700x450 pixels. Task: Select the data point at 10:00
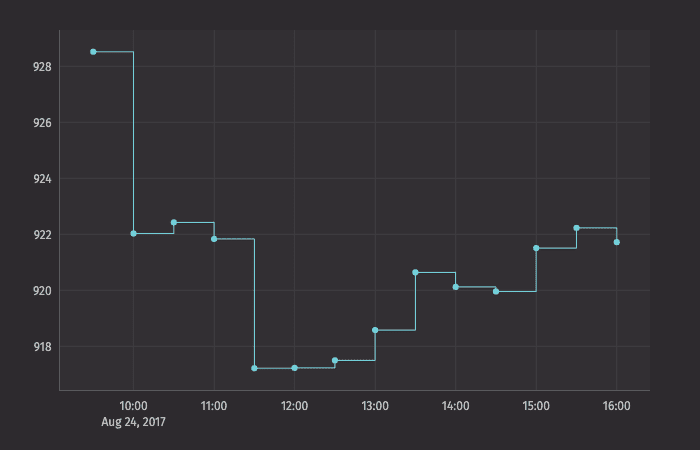point(133,233)
